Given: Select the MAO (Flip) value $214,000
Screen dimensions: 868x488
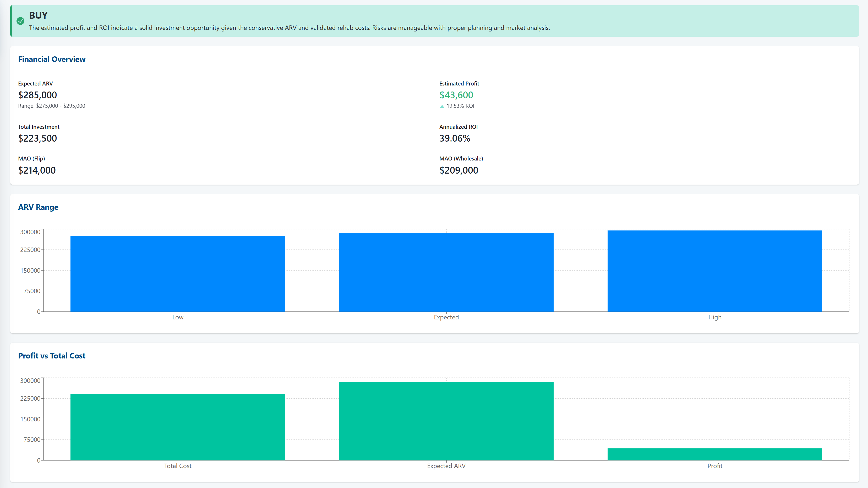Looking at the screenshot, I should pos(37,170).
